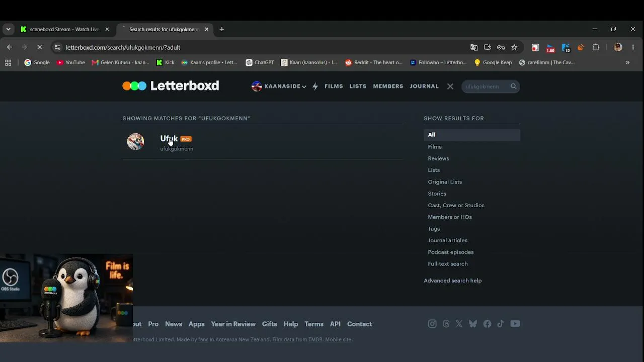Open the Google Keep bookmark

(x=493, y=63)
